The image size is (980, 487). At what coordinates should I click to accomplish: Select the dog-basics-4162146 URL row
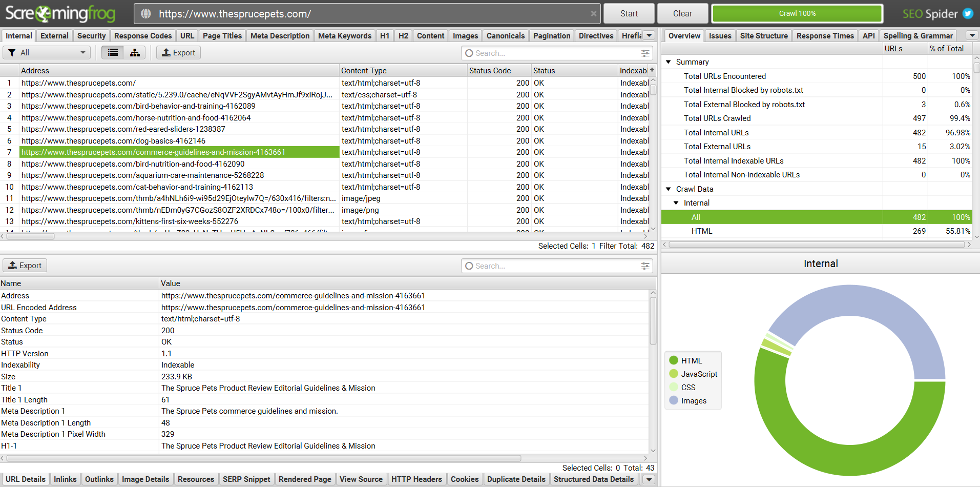click(325, 140)
